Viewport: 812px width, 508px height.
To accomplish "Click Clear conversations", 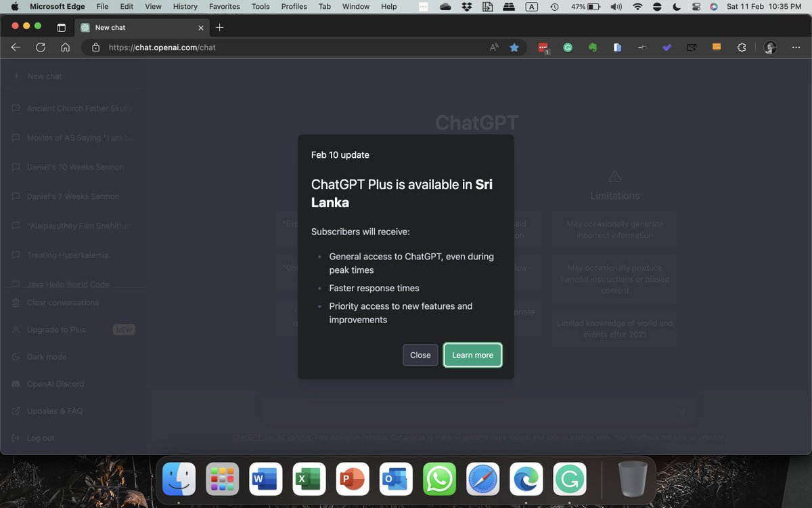I will (73, 303).
